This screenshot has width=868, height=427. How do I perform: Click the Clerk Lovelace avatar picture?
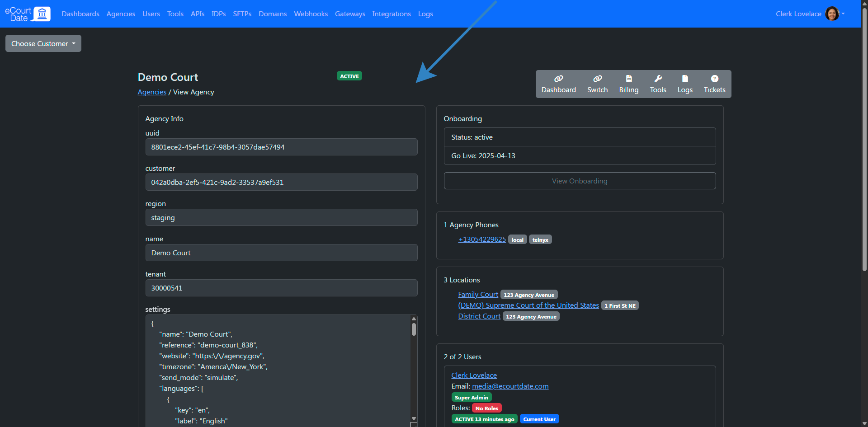point(832,14)
